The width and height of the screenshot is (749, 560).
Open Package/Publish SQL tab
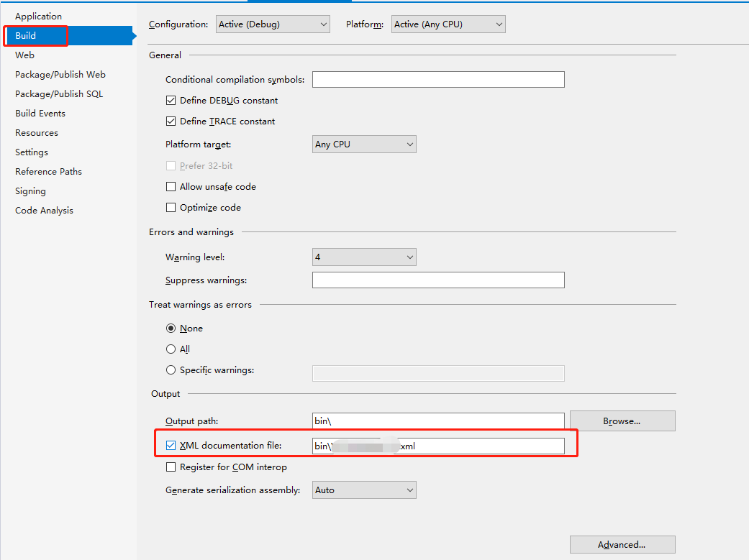point(58,93)
